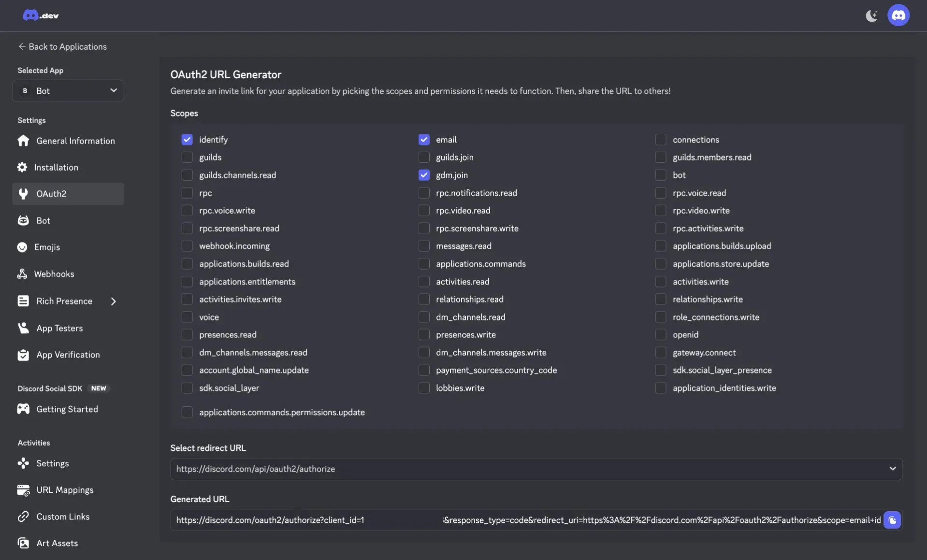This screenshot has height=560, width=927.
Task: Open the Selected App dropdown
Action: 68,91
